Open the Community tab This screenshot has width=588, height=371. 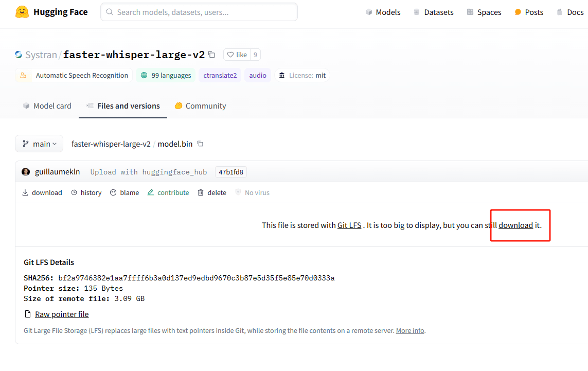coord(200,105)
